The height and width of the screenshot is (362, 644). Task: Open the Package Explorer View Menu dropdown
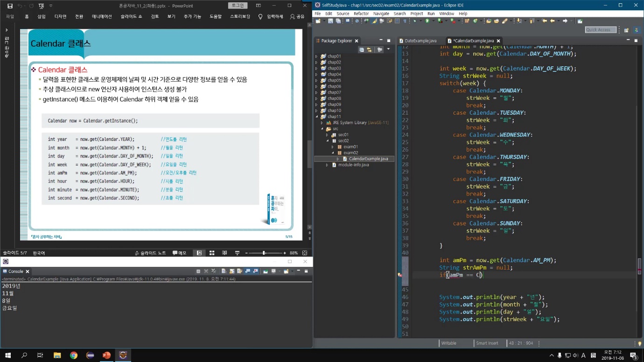pos(388,49)
